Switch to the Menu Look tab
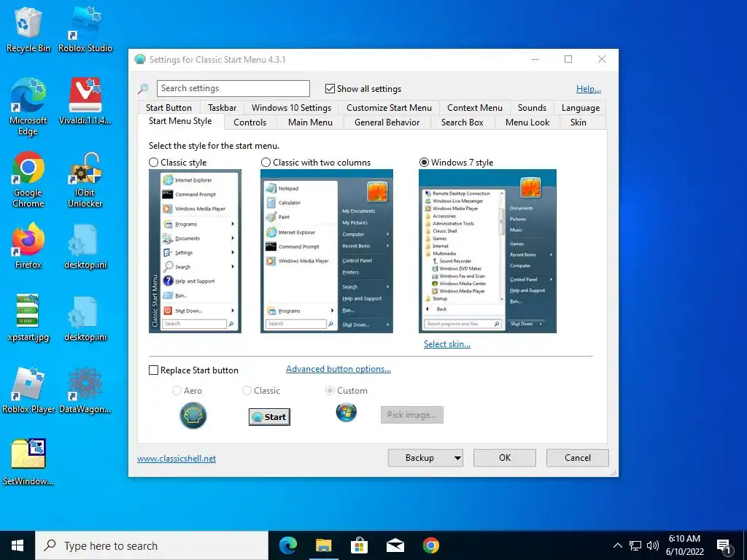This screenshot has height=560, width=747. (527, 122)
